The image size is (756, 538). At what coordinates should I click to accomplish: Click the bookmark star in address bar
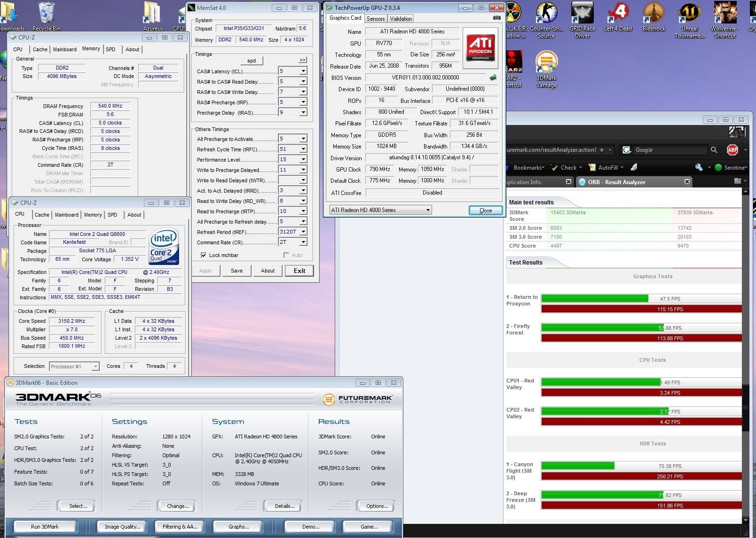click(x=602, y=150)
